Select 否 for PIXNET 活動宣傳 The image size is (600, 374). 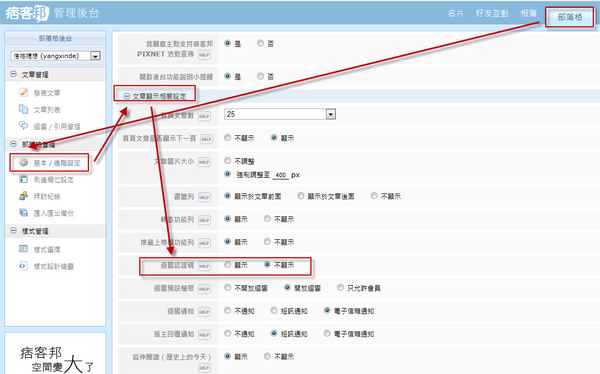coord(261,43)
